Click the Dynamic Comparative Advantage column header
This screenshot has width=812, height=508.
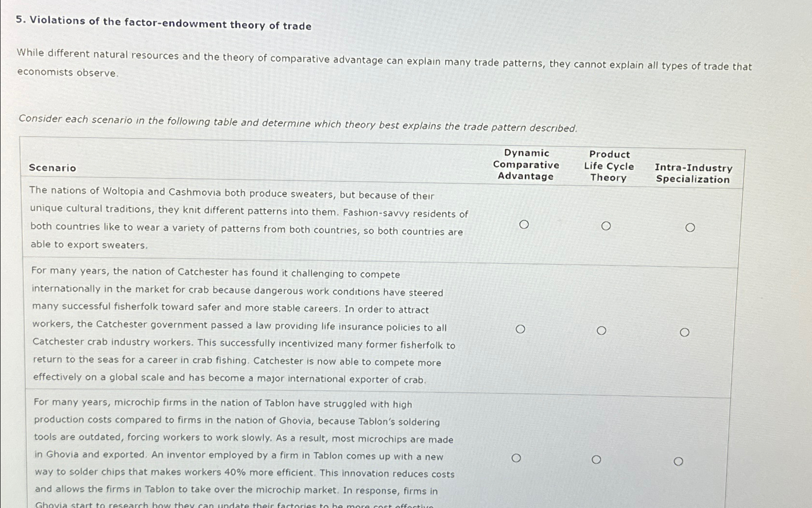click(x=525, y=165)
